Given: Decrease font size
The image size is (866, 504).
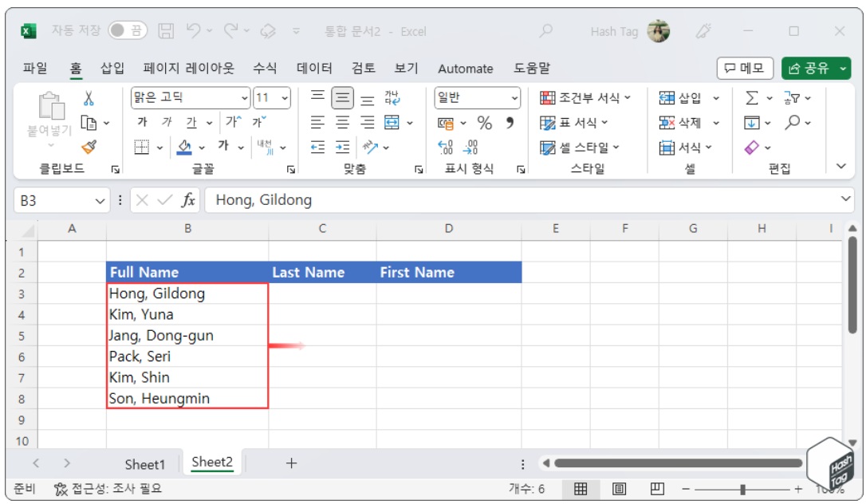Looking at the screenshot, I should (x=259, y=122).
